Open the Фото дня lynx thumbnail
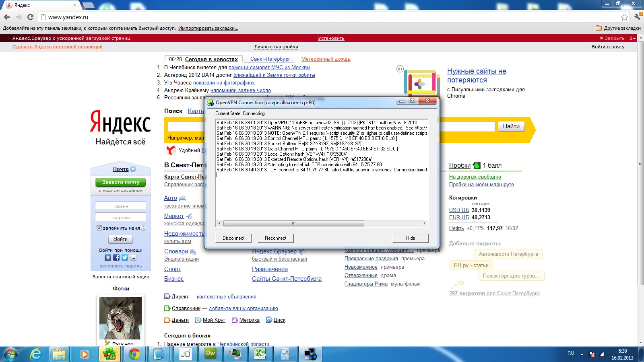The width and height of the screenshot is (644, 362). point(121,318)
